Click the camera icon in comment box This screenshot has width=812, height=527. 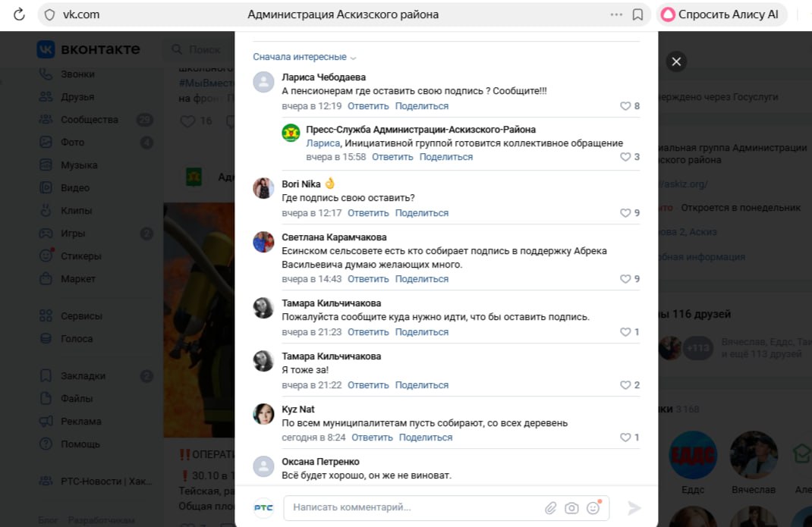point(571,508)
